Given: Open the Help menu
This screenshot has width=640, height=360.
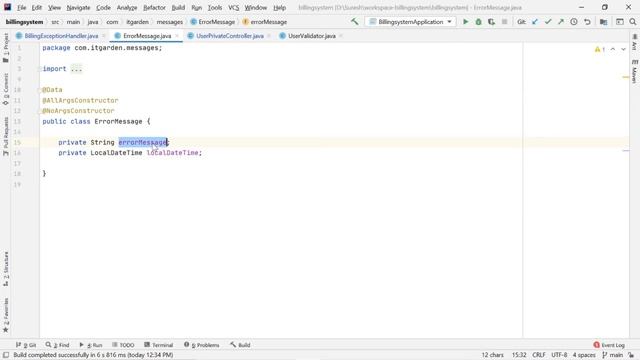Looking at the screenshot, I should click(280, 7).
